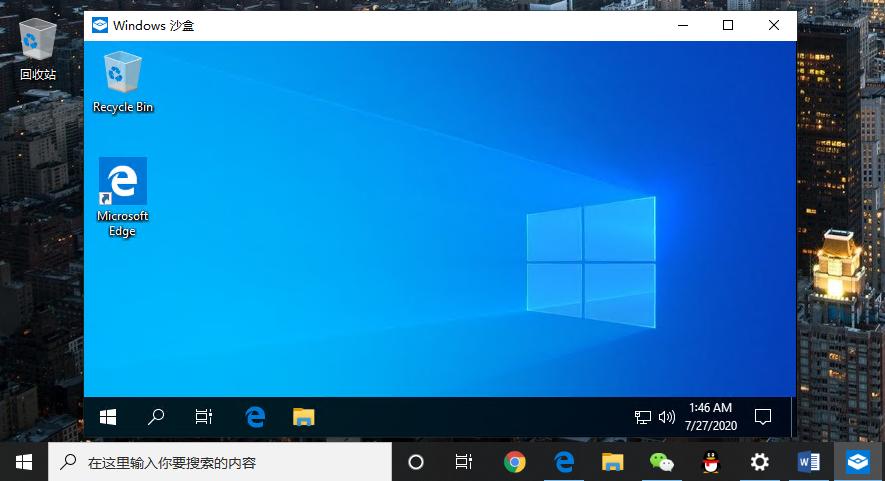The image size is (885, 481).
Task: Open Cortana circle on the host taskbar
Action: click(416, 462)
